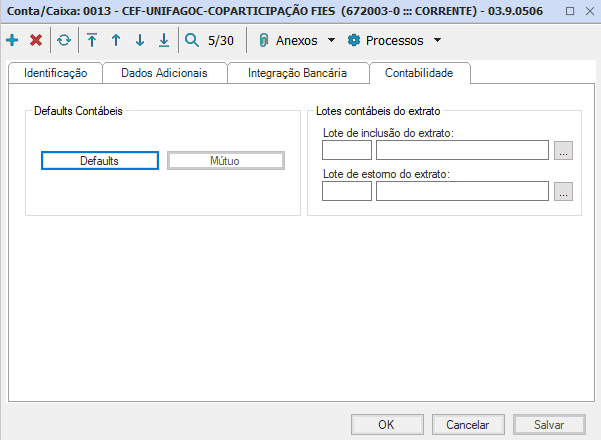Click the Anexos paperclip icon
The width and height of the screenshot is (601, 440).
pos(264,41)
